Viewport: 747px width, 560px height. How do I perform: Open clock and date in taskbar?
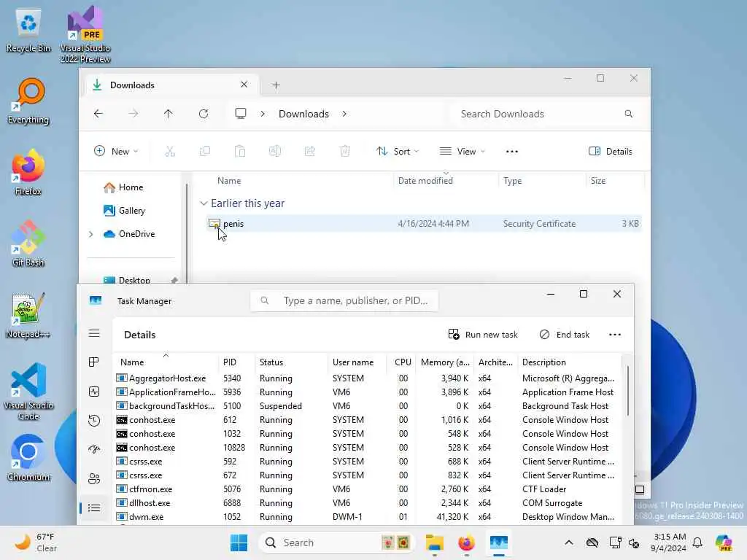669,542
